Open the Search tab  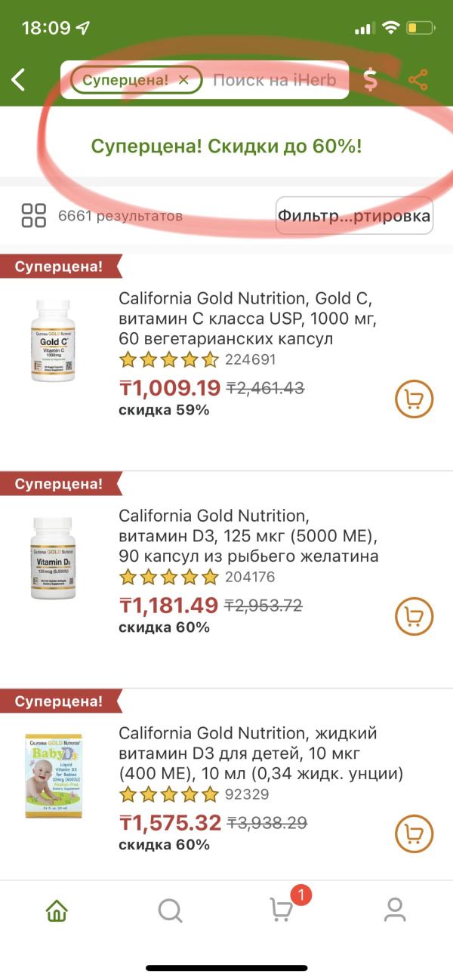coord(171,911)
